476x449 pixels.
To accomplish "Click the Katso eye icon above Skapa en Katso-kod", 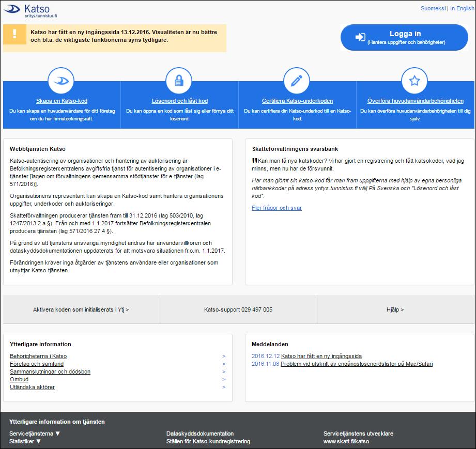I will (61, 81).
